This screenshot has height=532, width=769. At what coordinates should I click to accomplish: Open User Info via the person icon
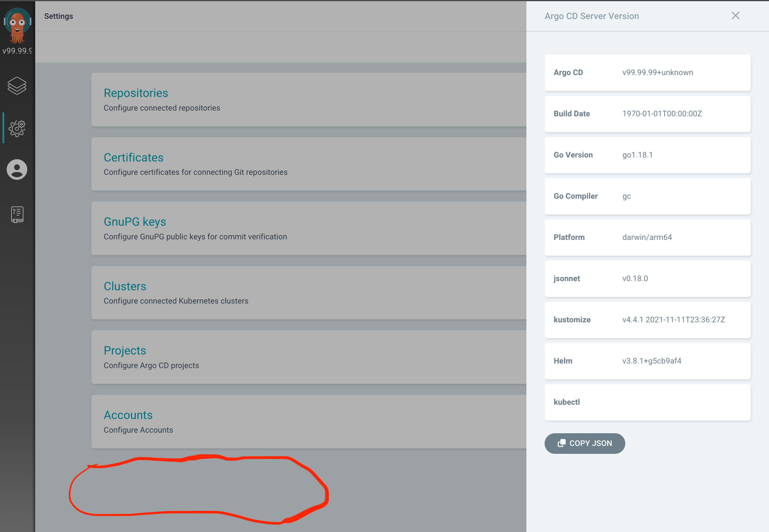tap(17, 169)
